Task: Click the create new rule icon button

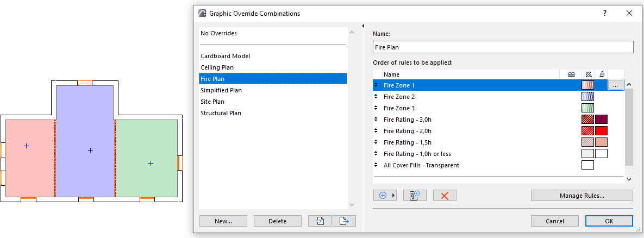Action: point(415,196)
